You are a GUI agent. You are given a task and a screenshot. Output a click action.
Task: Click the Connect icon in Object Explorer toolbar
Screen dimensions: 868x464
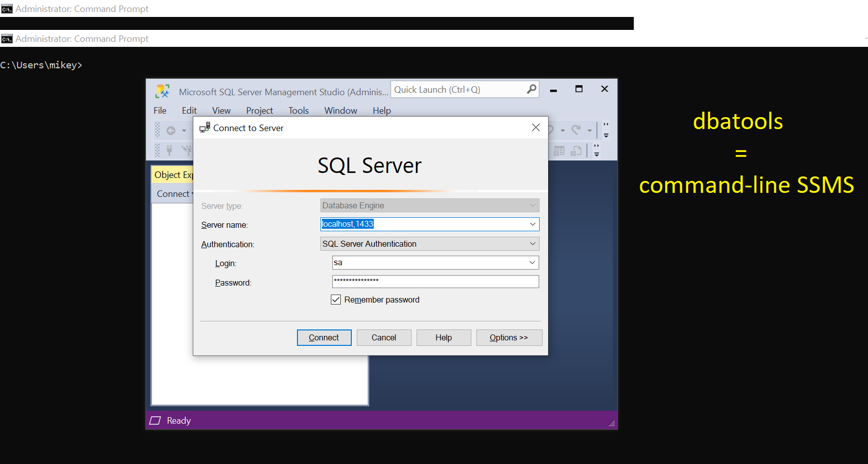point(170,150)
